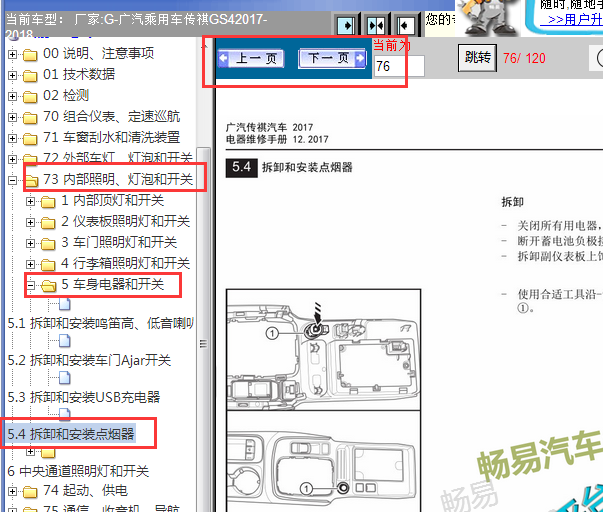
Task: Open 5.4 拆卸和安装点烟器 page
Action: pos(71,434)
